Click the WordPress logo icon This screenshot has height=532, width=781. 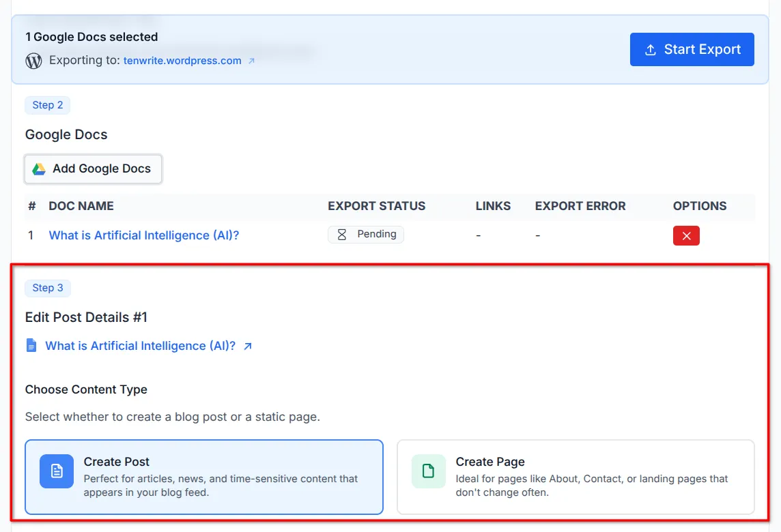point(33,61)
